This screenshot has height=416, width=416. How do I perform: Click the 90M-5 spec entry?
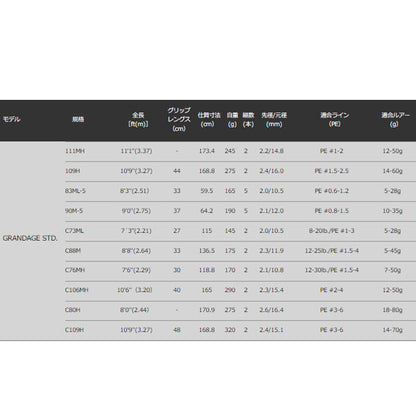click(74, 211)
